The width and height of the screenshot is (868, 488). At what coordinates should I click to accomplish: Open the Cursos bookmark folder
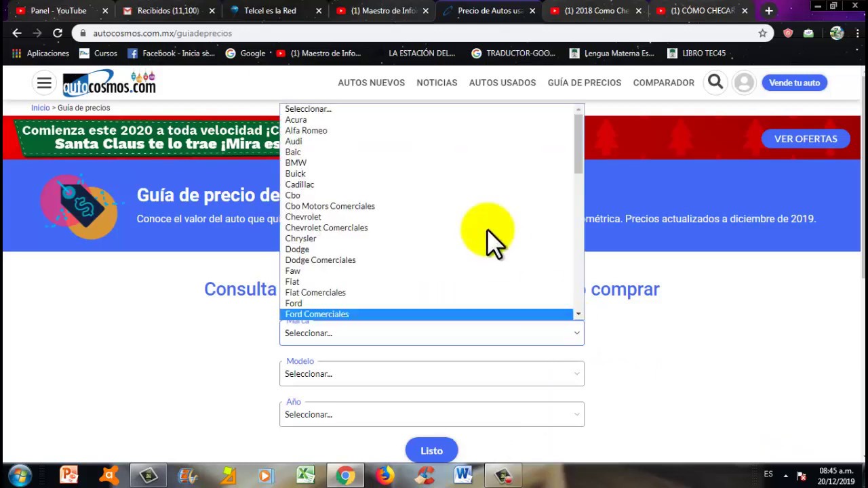(98, 53)
